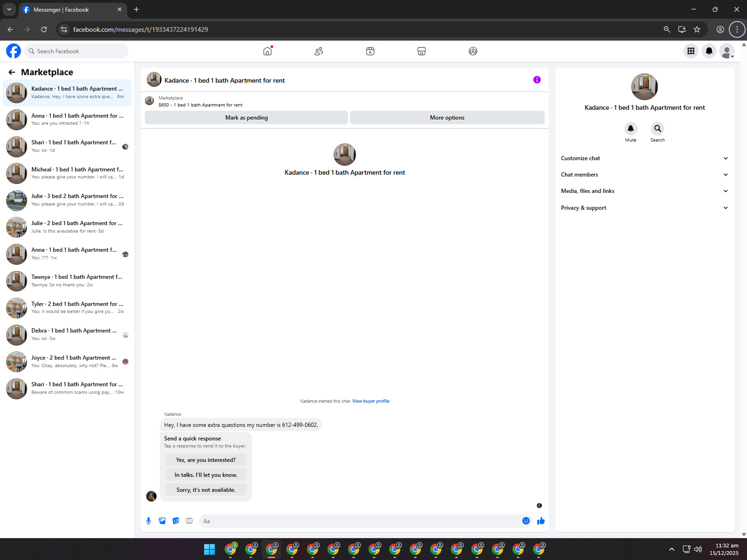Reload the page with the refresh icon
747x560 pixels.
pos(44,29)
